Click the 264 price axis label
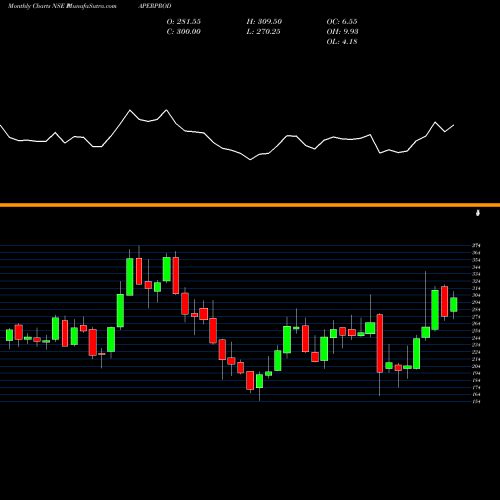The width and height of the screenshot is (500, 500). tap(476, 323)
